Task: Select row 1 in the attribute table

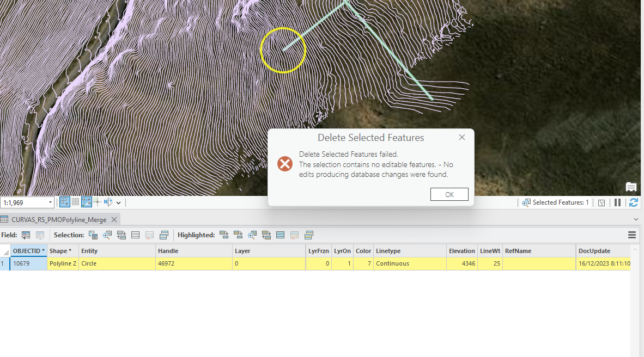Action: 4,263
